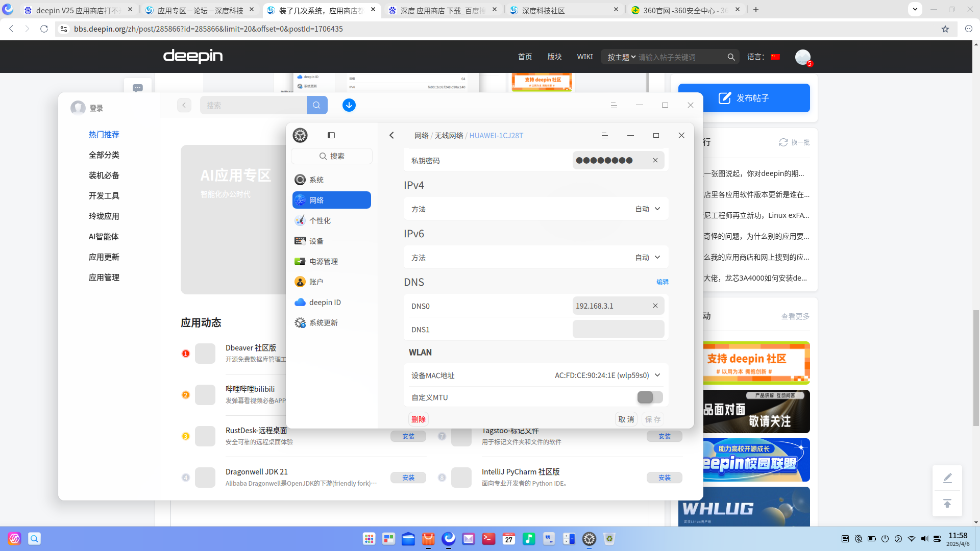Screen dimensions: 980x551
Task: Click the empty DNS1 input field
Action: [x=618, y=329]
